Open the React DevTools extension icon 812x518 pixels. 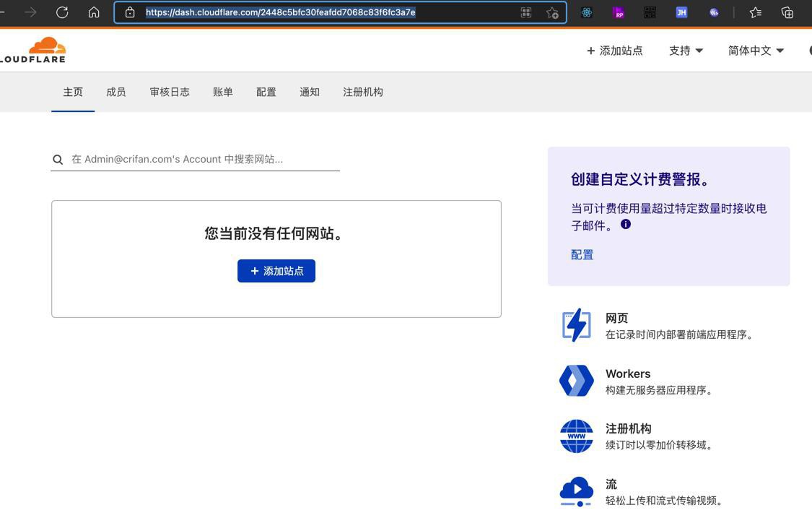pyautogui.click(x=587, y=12)
